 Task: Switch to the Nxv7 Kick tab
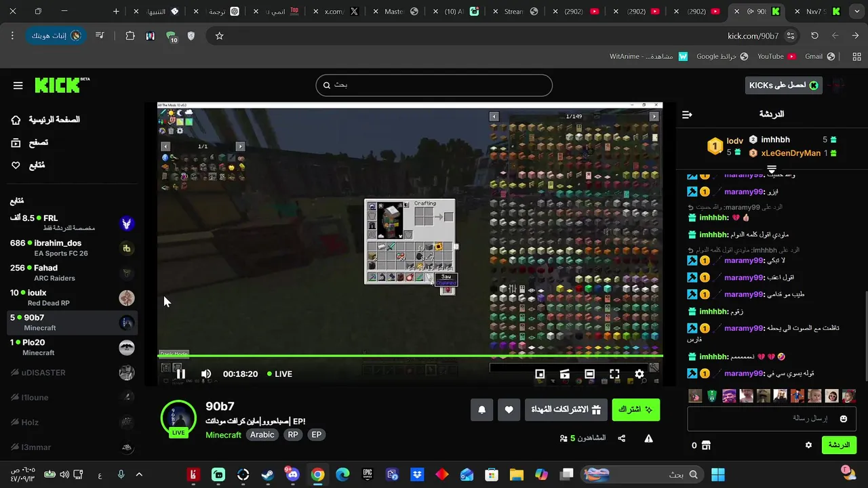(x=817, y=12)
